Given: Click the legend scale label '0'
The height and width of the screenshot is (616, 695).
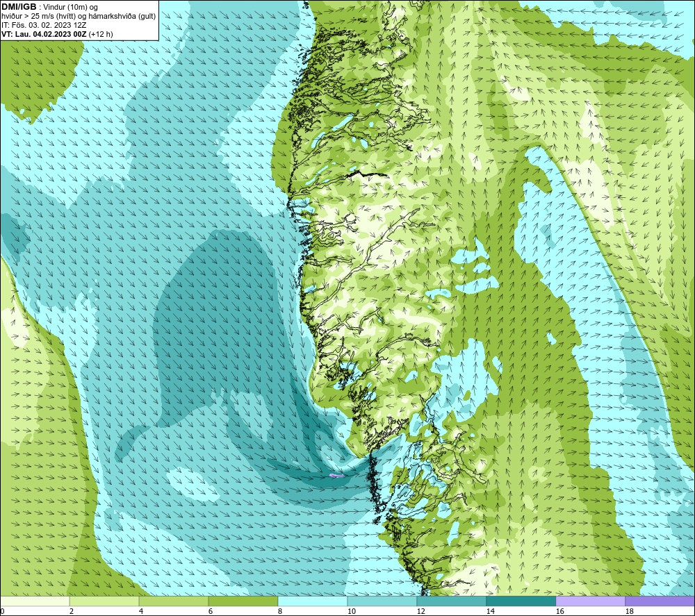Looking at the screenshot, I should pos(2,612).
